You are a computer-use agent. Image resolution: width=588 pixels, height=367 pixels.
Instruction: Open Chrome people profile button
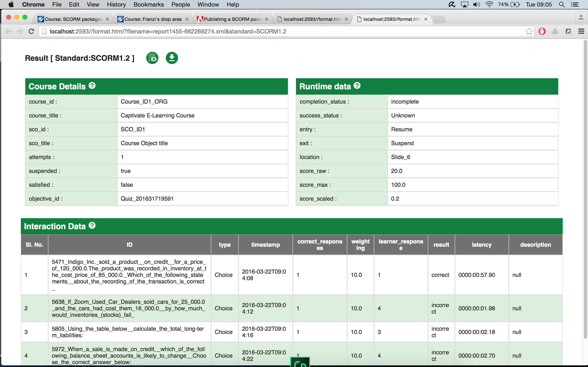point(581,18)
